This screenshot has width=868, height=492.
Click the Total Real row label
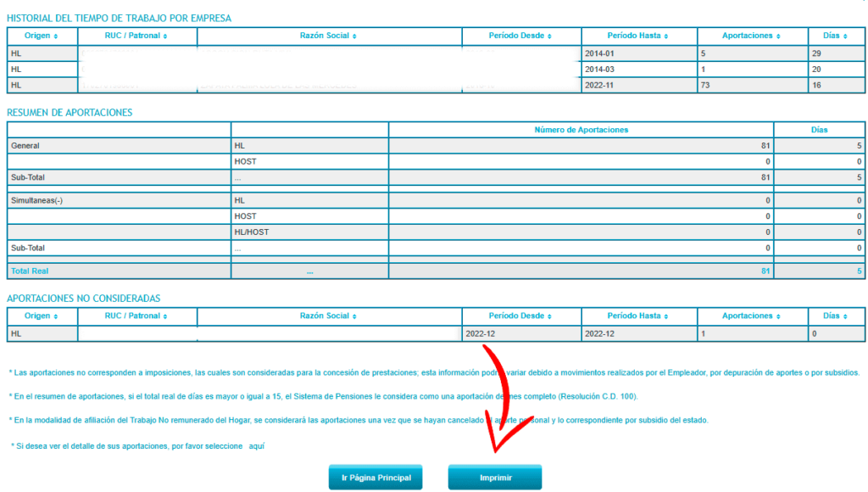click(30, 271)
